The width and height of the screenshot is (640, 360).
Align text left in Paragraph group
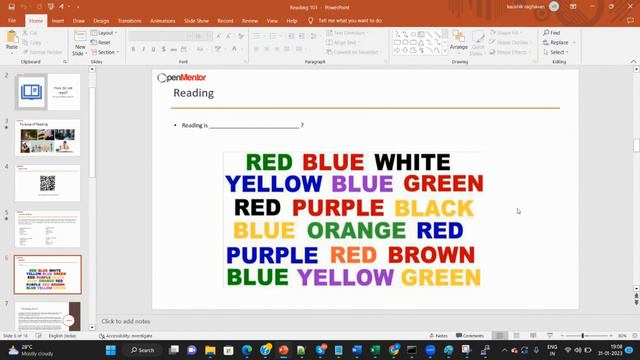[256, 49]
